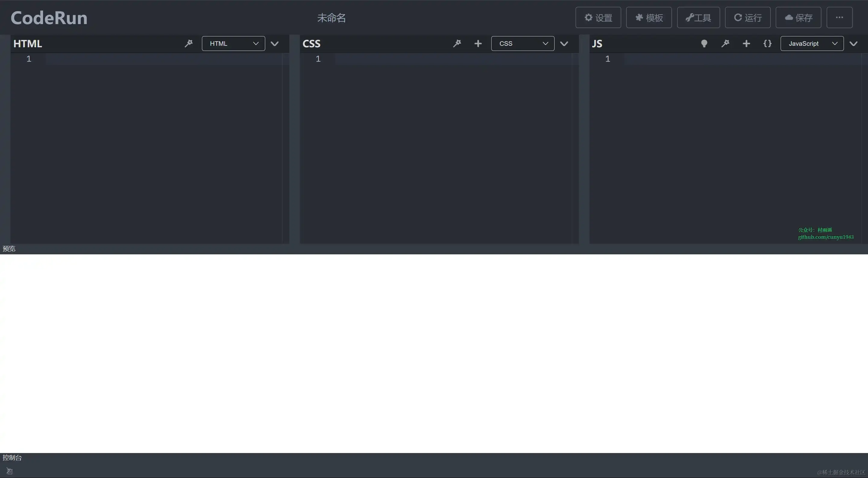Click the plus icon in CSS panel

[x=478, y=43]
